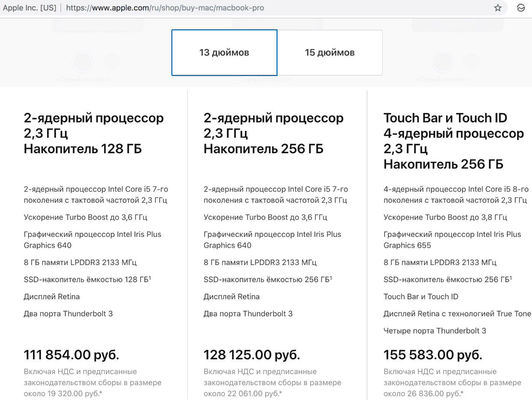The width and height of the screenshot is (532, 400).
Task: Click the tax note около 26 836.00 руб.
Action: coord(423,394)
